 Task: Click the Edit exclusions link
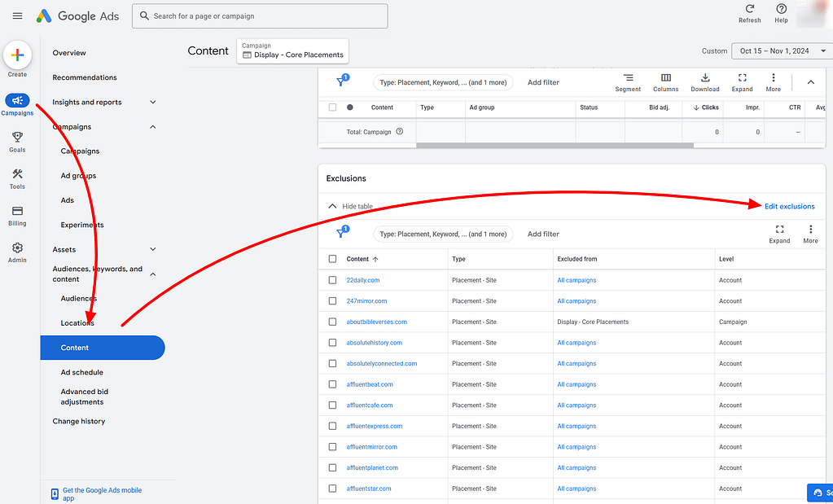(x=789, y=207)
